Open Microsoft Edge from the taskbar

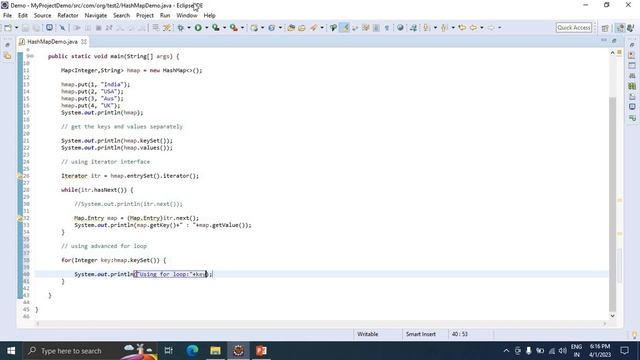pos(192,351)
